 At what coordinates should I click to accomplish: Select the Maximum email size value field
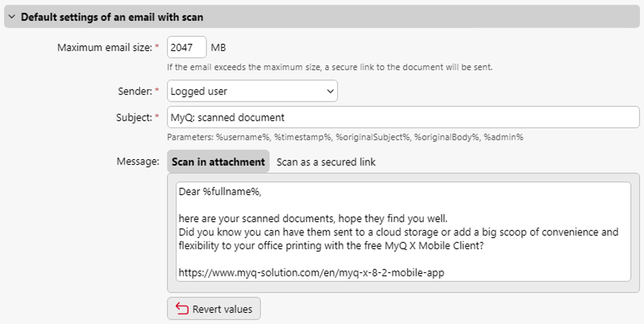pos(186,47)
